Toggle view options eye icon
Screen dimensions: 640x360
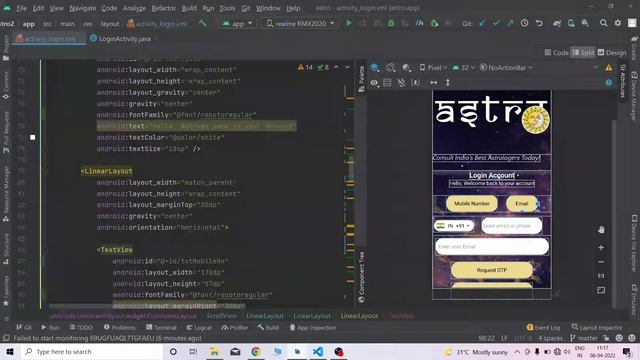(x=374, y=82)
